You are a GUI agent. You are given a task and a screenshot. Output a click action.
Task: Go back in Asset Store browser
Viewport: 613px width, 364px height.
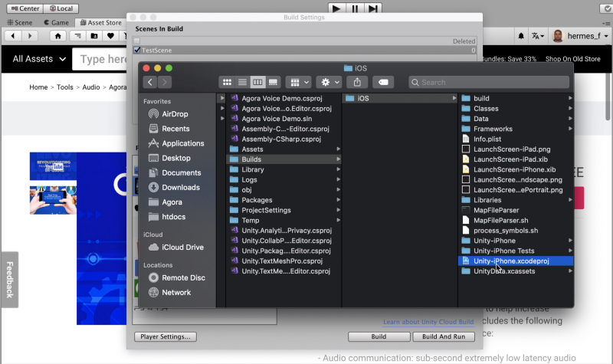point(13,36)
